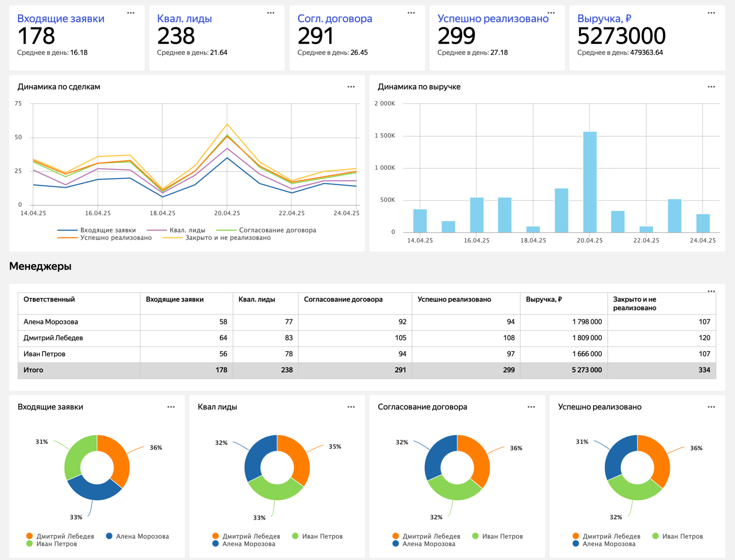
Task: Toggle Иван Петров in Квал лиды donut legend
Action: pos(317,536)
